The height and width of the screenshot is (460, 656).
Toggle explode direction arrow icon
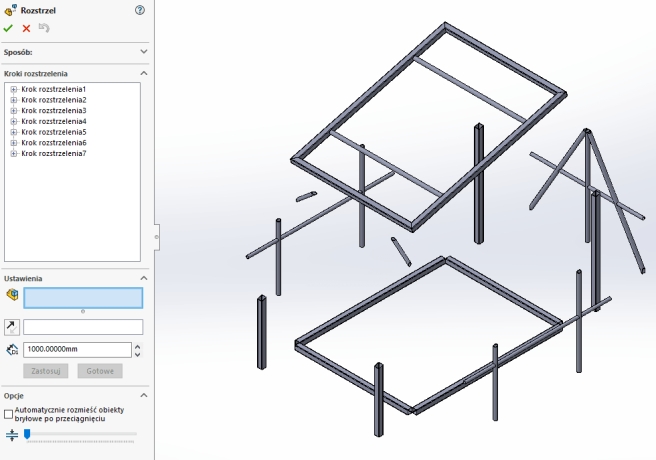(12, 327)
